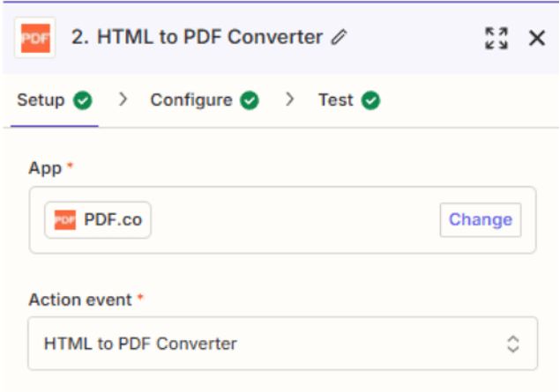Click the Change app button
Screen dimensions: 560x392
[x=481, y=219]
